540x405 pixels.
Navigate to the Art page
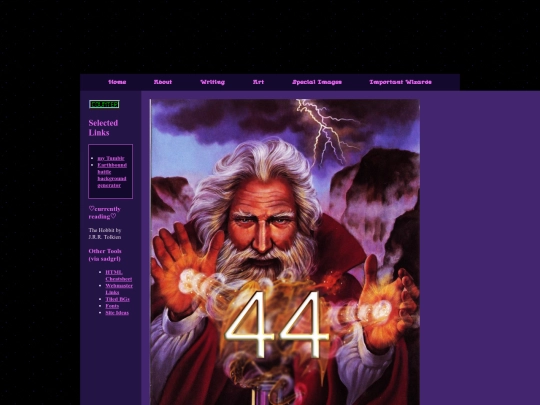(258, 82)
